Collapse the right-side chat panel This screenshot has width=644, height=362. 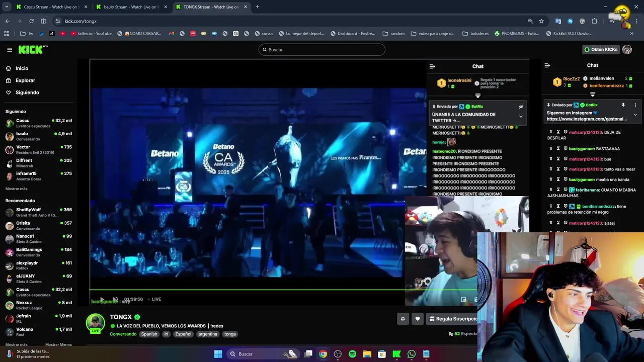click(x=547, y=65)
